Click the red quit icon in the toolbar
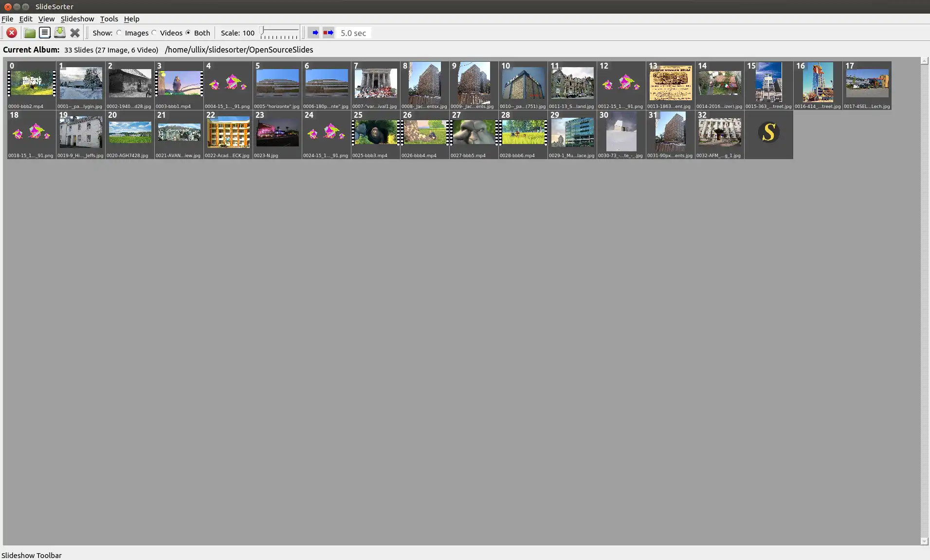930x560 pixels. (12, 33)
